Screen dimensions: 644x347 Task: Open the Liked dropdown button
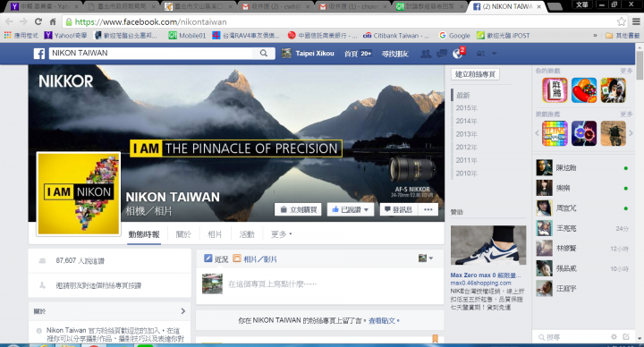coord(351,209)
